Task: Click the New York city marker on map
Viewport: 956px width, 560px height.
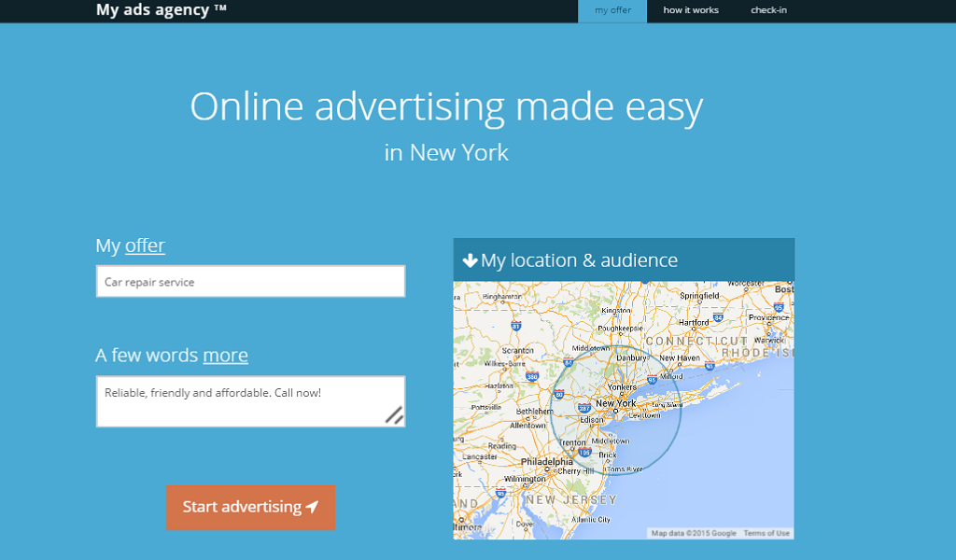Action: click(x=616, y=410)
